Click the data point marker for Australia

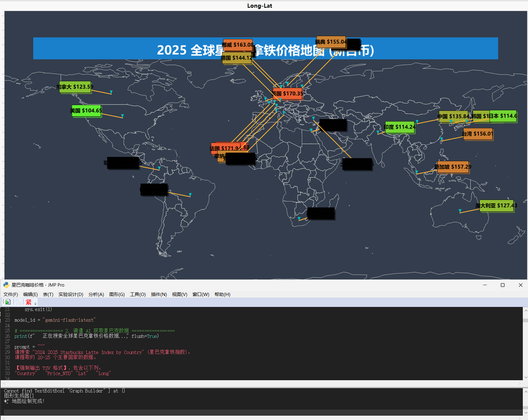click(460, 211)
